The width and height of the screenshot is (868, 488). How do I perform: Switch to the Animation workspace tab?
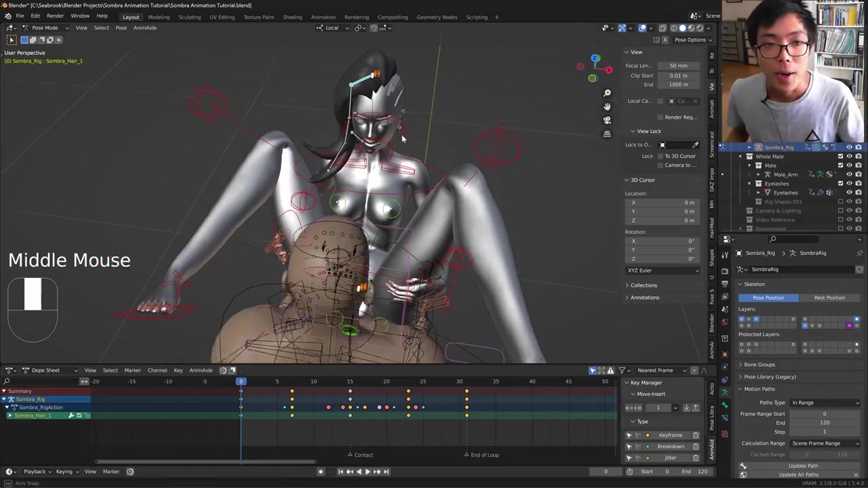(x=323, y=17)
